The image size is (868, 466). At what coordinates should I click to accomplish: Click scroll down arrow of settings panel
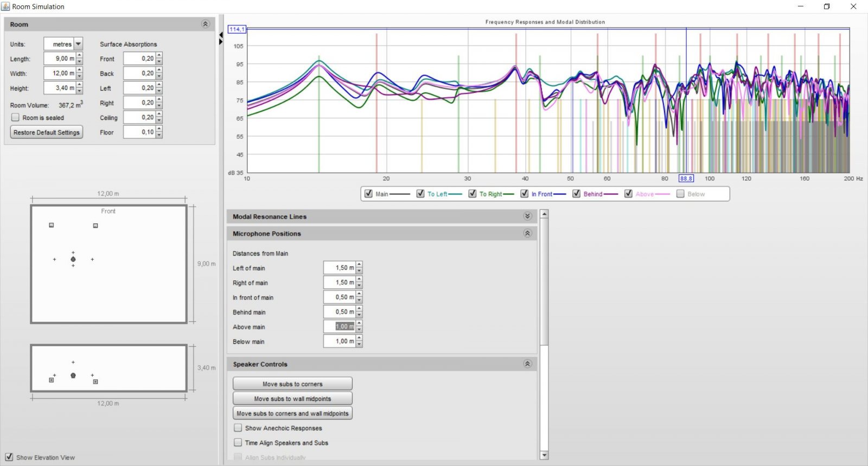[x=544, y=455]
